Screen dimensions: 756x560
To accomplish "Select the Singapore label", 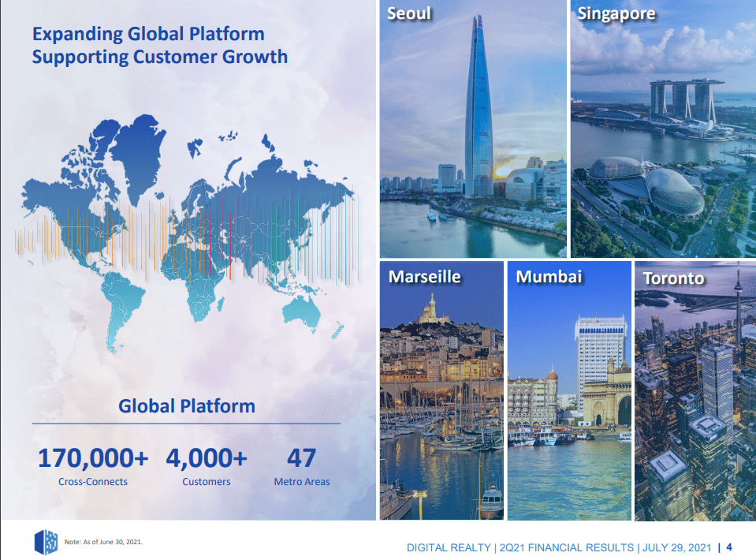I will click(x=616, y=13).
